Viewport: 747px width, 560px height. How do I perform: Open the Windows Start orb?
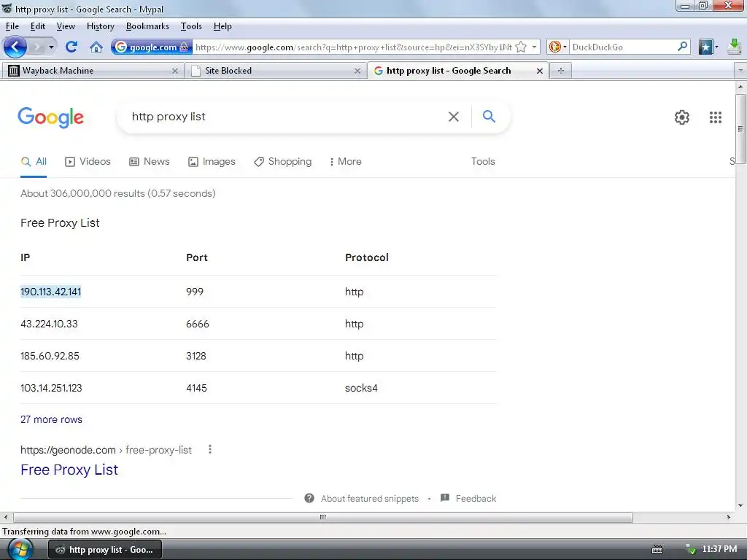point(20,549)
